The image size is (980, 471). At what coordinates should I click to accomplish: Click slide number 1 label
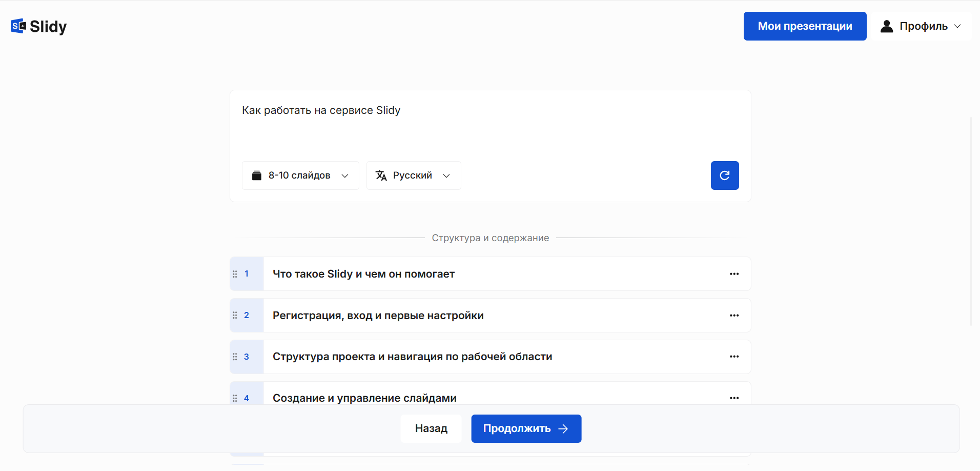247,274
